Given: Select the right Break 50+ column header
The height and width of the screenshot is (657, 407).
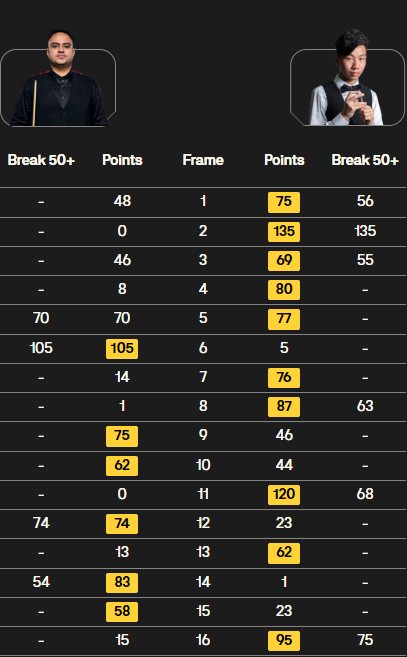Looking at the screenshot, I should pos(365,160).
